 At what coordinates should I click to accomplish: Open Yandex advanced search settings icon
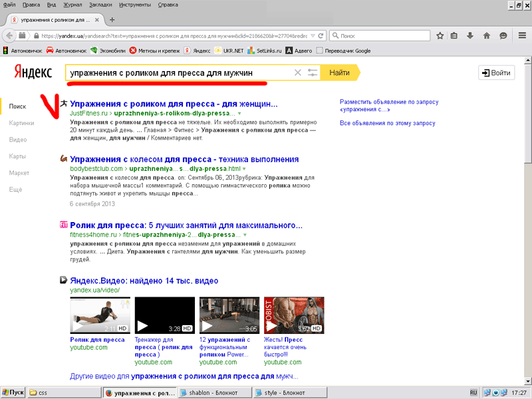click(313, 72)
